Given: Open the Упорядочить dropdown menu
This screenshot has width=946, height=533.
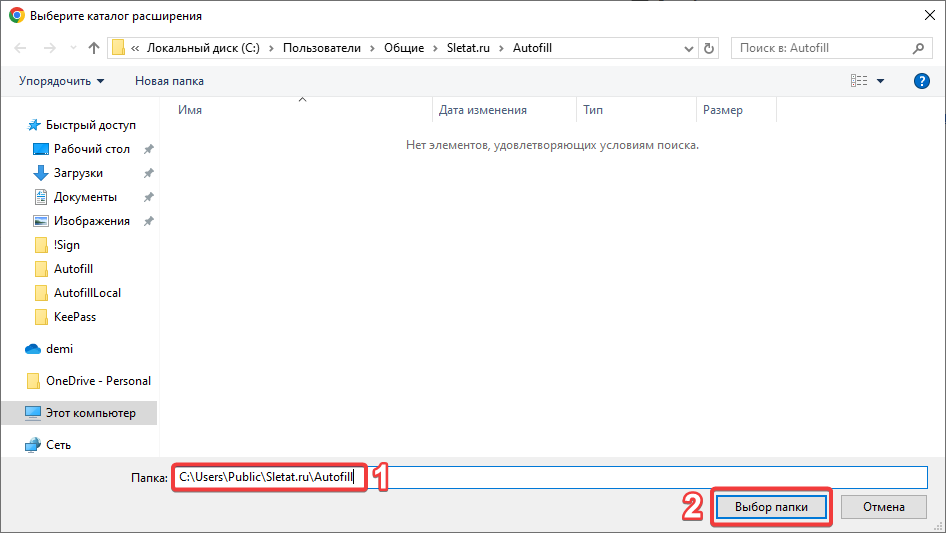Looking at the screenshot, I should click(61, 81).
